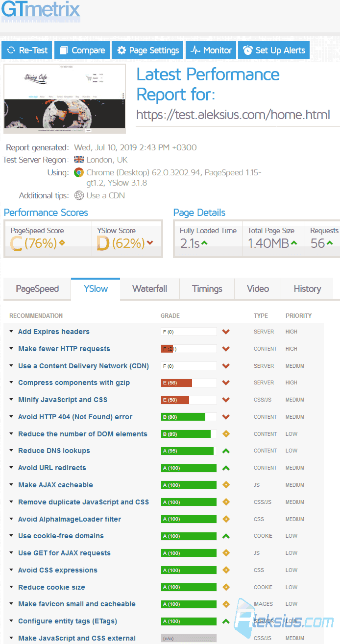Click the diamond icon beside PageSpeed Score

[x=62, y=242]
